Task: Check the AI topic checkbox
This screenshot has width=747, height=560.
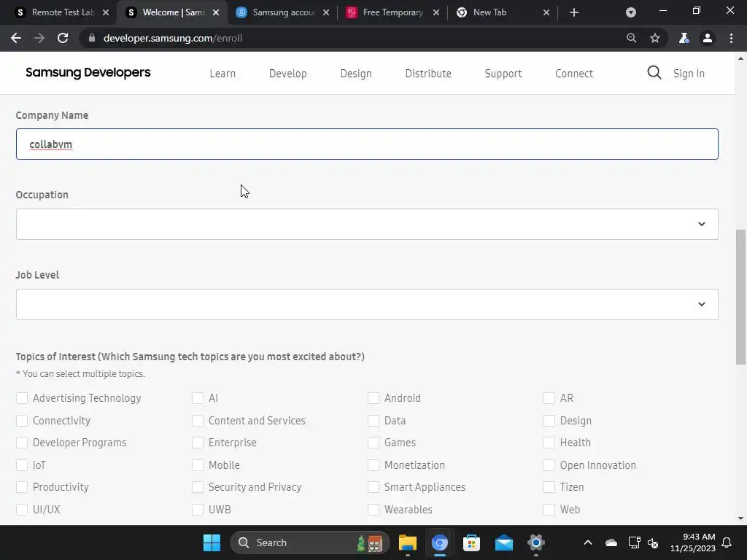Action: (198, 398)
